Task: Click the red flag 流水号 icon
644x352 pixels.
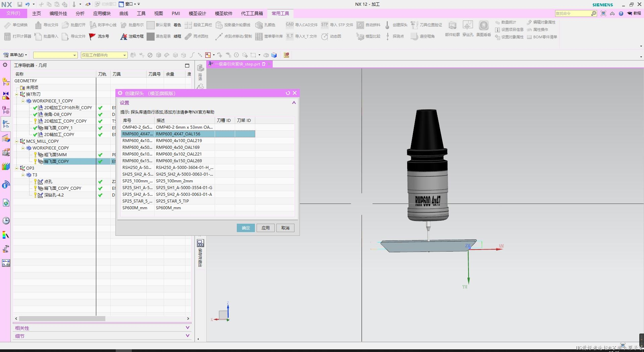Action: tap(92, 36)
